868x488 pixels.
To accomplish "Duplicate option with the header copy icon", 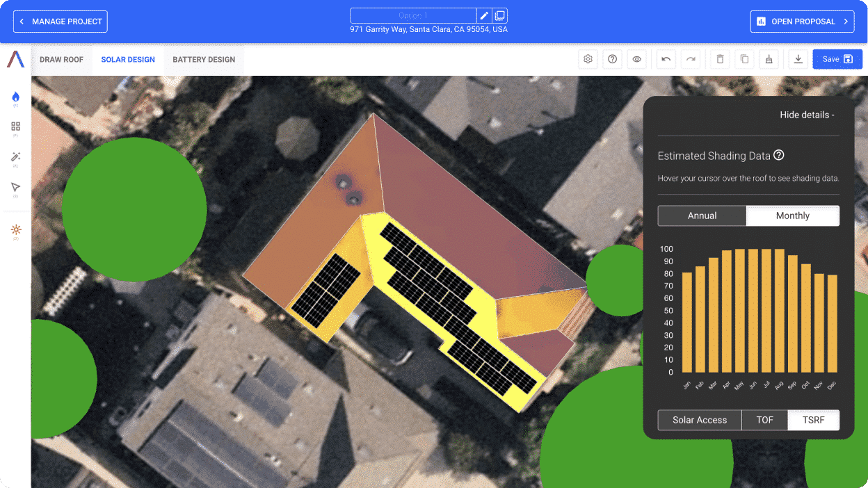I will [500, 15].
